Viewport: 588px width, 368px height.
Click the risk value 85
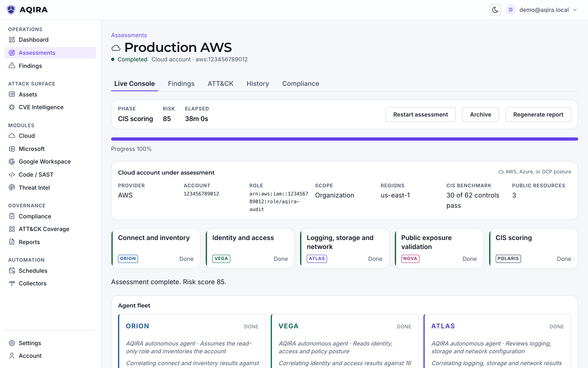pos(167,119)
